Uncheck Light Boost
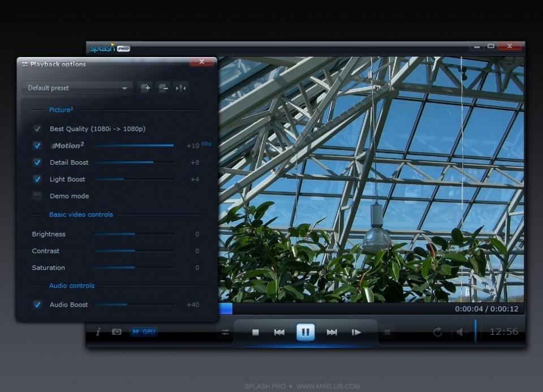Screen dimensions: 543x392 tap(37, 179)
